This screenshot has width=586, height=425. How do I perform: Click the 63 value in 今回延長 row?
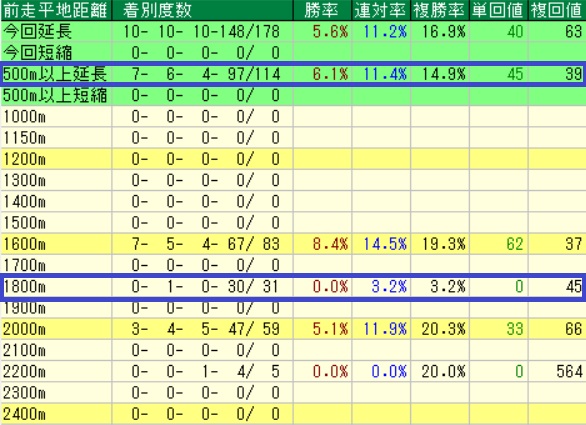pyautogui.click(x=574, y=31)
